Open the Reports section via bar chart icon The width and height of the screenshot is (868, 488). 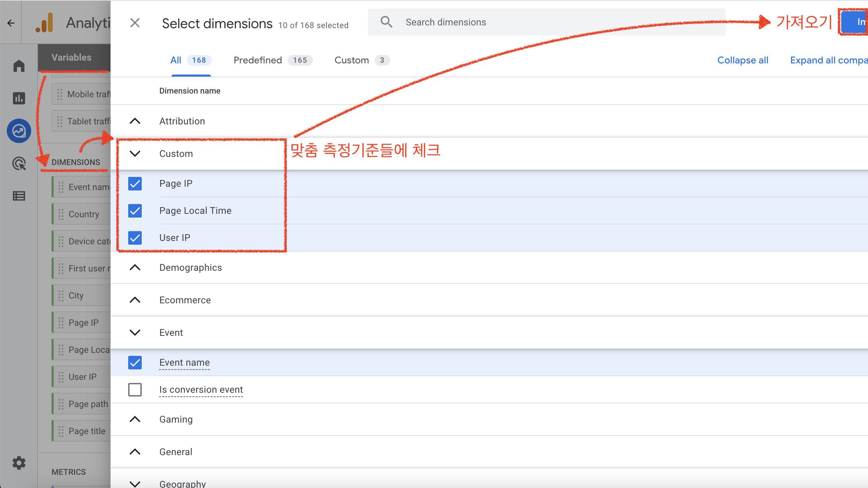(x=19, y=98)
